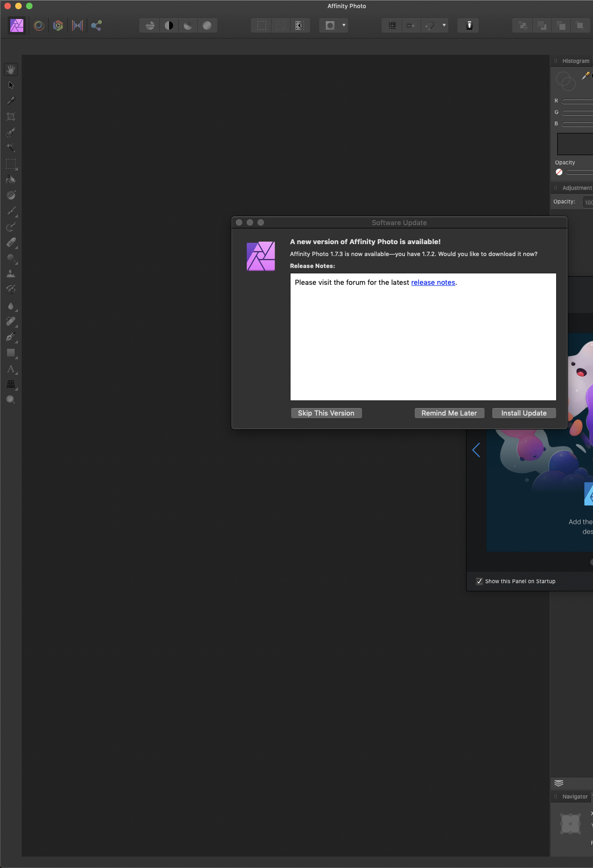Viewport: 593px width, 868px height.
Task: Uncheck Show this Panel on Startup
Action: tap(479, 581)
